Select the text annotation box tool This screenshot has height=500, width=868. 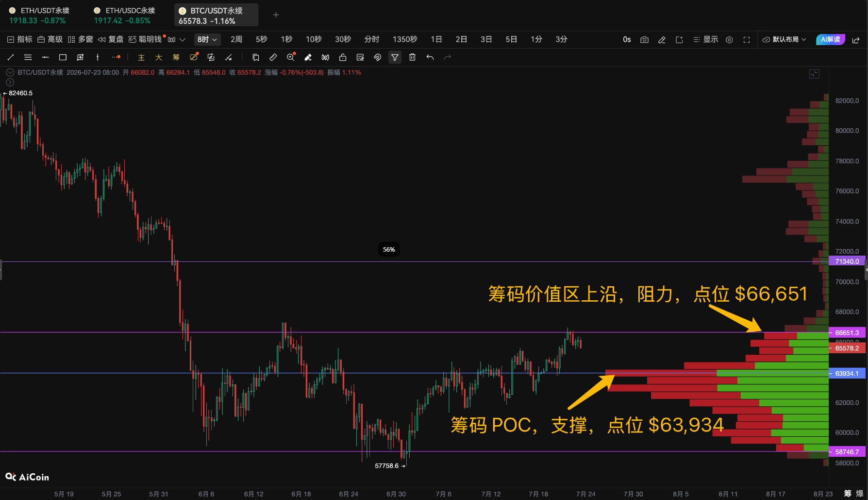tap(80, 57)
